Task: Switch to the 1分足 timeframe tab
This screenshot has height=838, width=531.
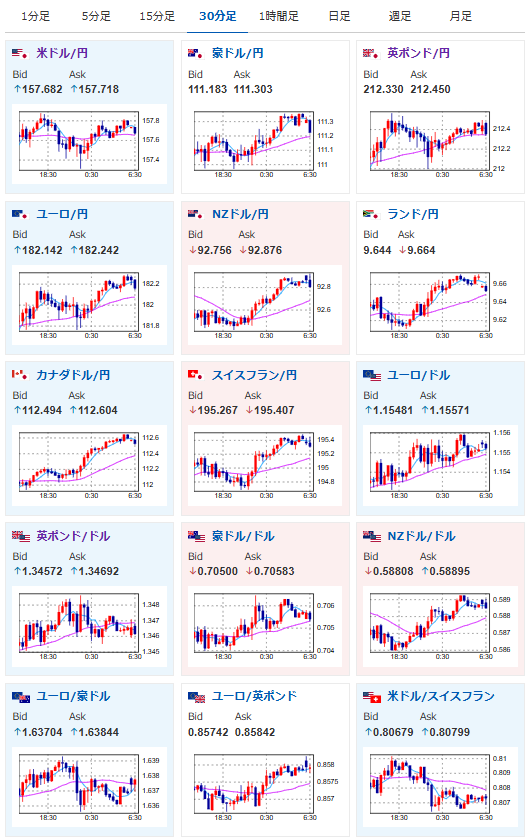Action: point(36,16)
